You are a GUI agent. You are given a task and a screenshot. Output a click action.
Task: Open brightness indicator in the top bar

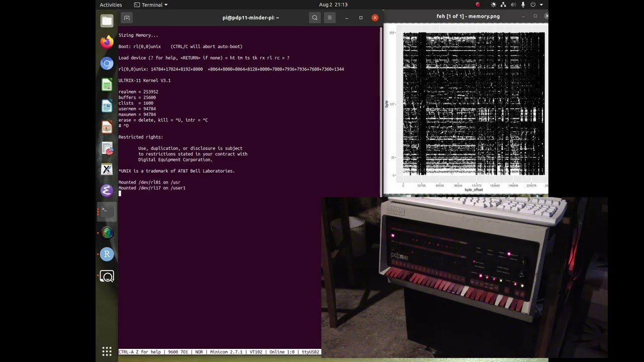(x=493, y=5)
